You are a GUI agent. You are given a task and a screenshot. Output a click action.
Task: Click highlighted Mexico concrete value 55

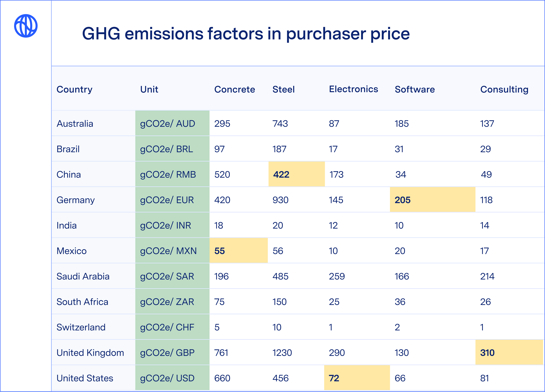coord(220,251)
